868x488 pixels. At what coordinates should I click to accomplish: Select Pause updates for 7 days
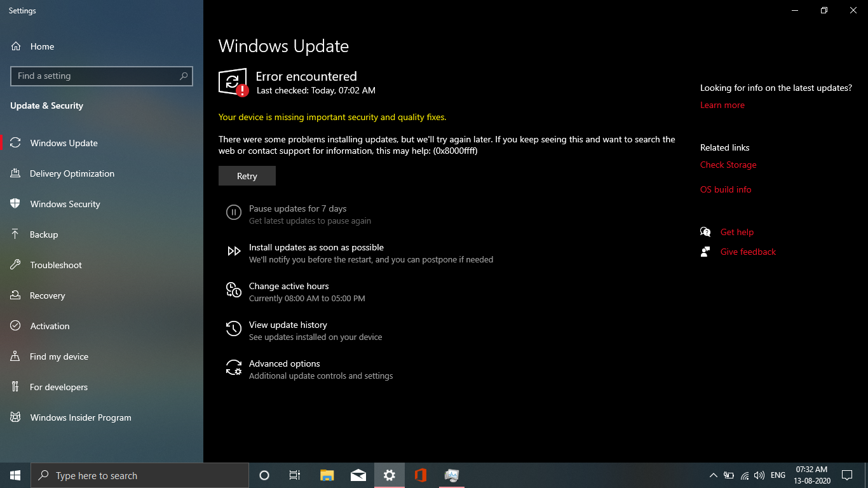point(297,208)
